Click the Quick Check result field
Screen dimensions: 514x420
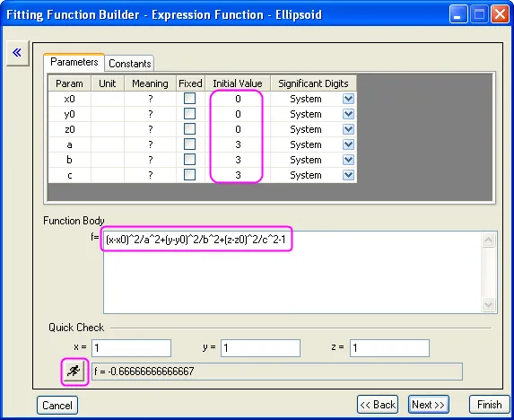pos(277,372)
